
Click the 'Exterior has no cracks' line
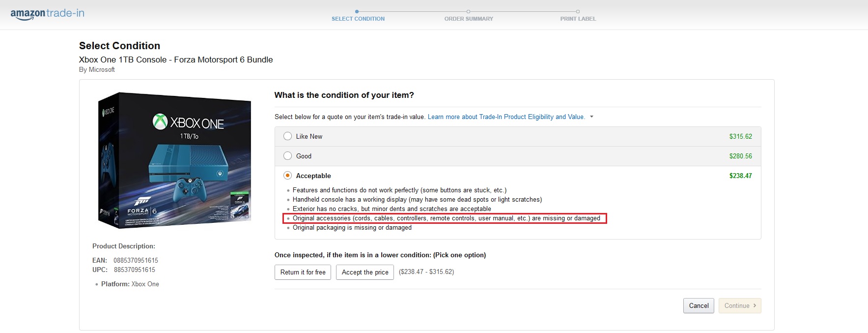coord(392,209)
